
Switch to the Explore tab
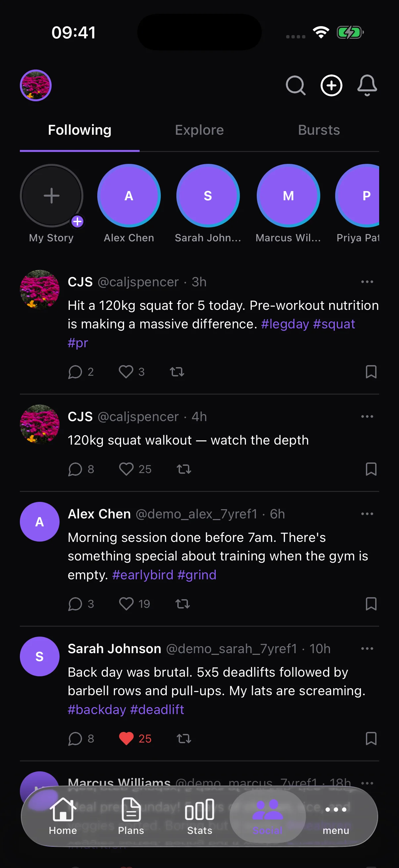tap(199, 130)
